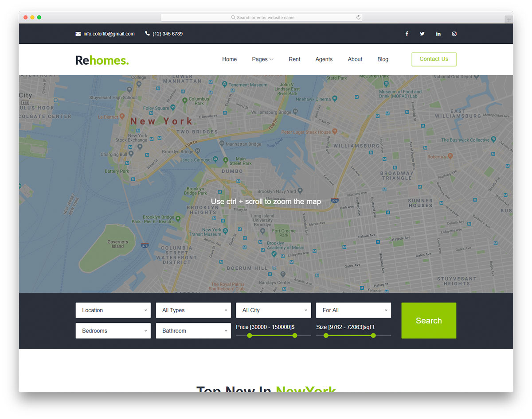Click the Contact Us button
Screen dimensions: 532x419
coord(434,59)
